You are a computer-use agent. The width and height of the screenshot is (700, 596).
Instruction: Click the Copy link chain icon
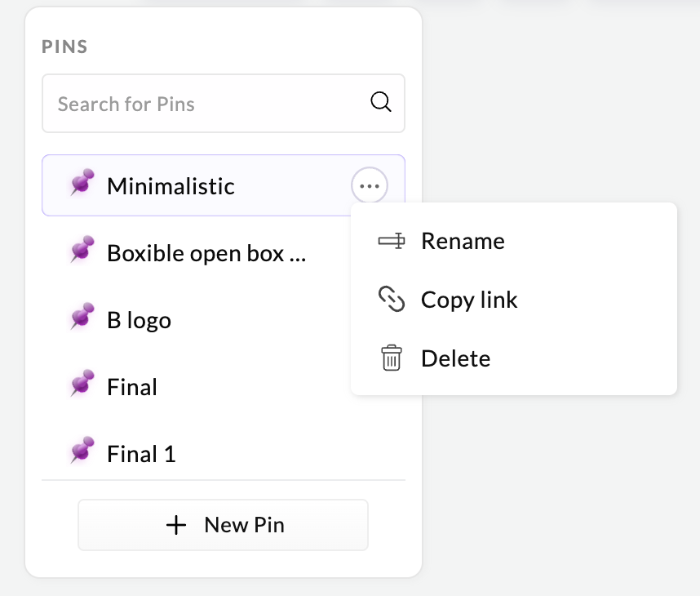pos(392,299)
